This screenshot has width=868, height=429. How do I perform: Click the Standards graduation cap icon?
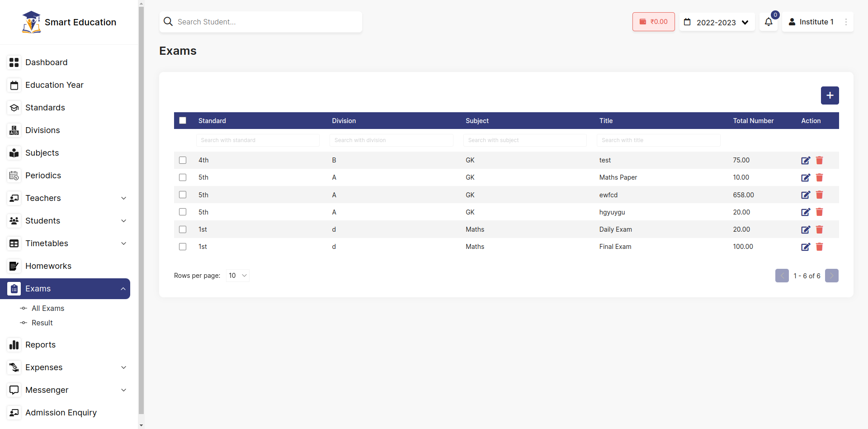coord(14,108)
